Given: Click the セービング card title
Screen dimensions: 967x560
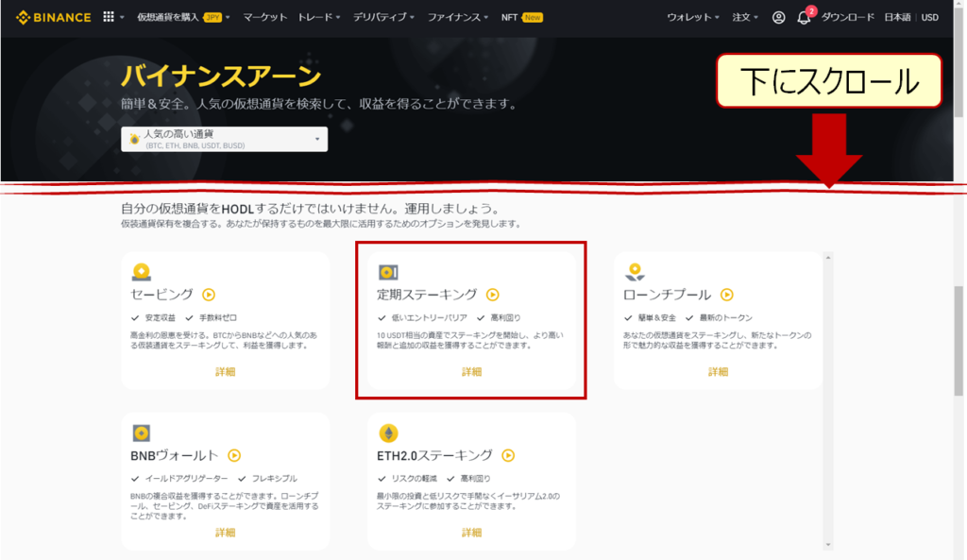Looking at the screenshot, I should [161, 295].
